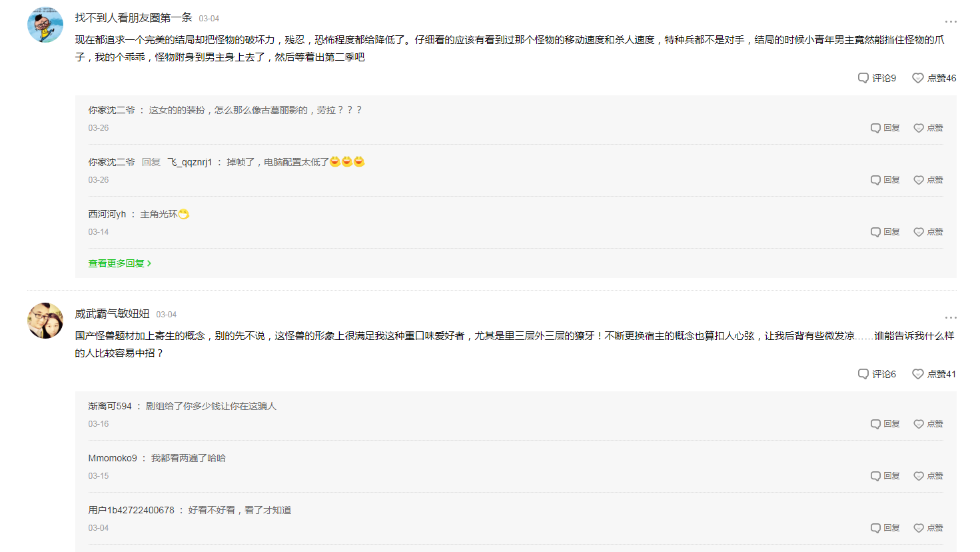Open more options for 威武霸气敏妞妞's post
This screenshot has height=552, width=980.
(950, 318)
